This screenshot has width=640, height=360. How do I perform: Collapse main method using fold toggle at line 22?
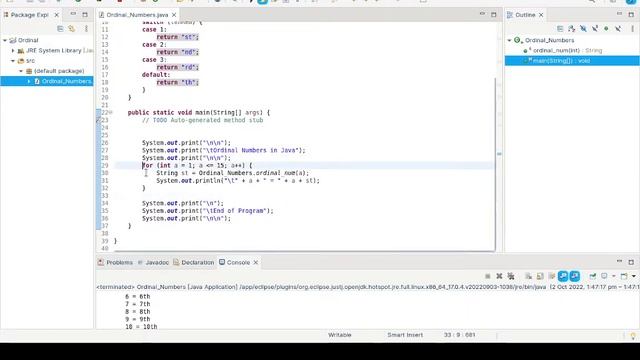coord(111,112)
